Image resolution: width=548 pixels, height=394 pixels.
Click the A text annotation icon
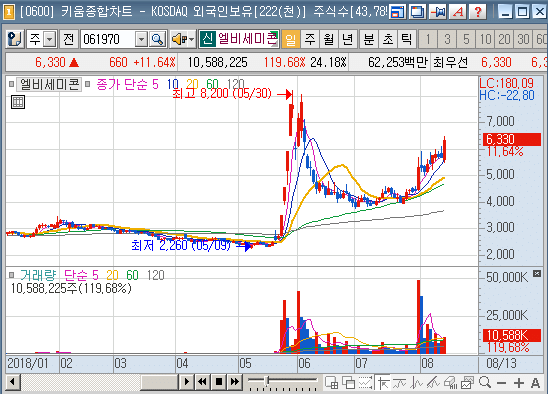point(535,383)
